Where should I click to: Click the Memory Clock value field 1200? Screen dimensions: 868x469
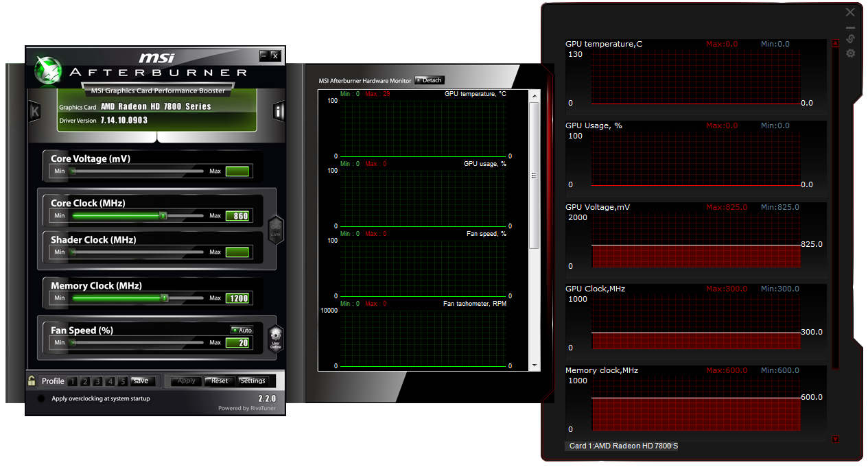click(237, 298)
